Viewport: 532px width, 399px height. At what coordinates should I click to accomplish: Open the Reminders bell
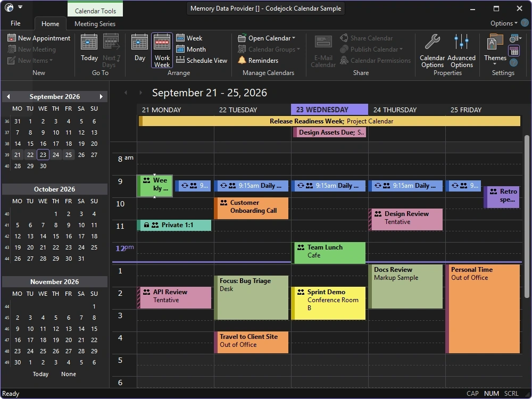258,61
